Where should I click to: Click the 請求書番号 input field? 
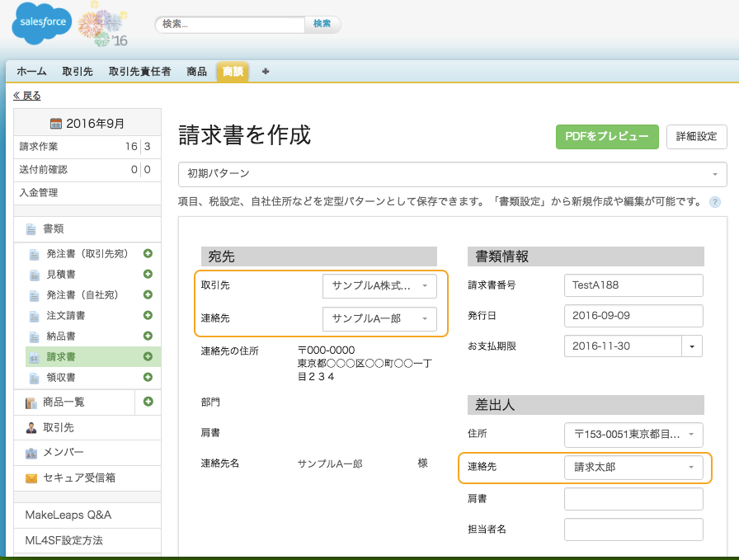point(633,285)
